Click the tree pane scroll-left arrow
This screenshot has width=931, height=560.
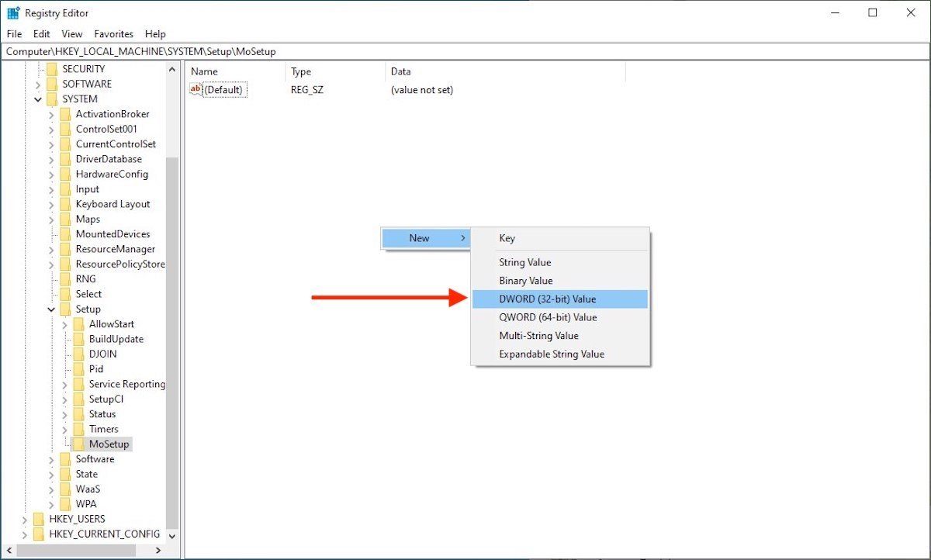pos(8,550)
